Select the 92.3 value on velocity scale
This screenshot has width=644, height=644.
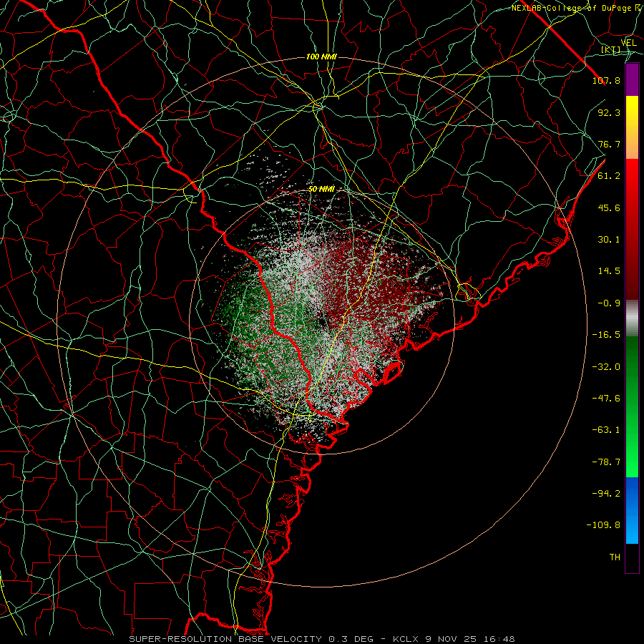(609, 112)
